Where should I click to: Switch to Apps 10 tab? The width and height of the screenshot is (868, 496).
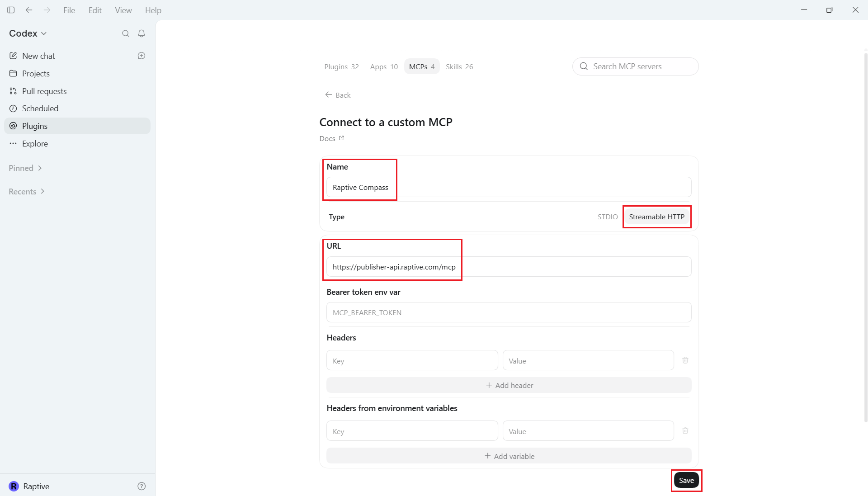click(384, 67)
